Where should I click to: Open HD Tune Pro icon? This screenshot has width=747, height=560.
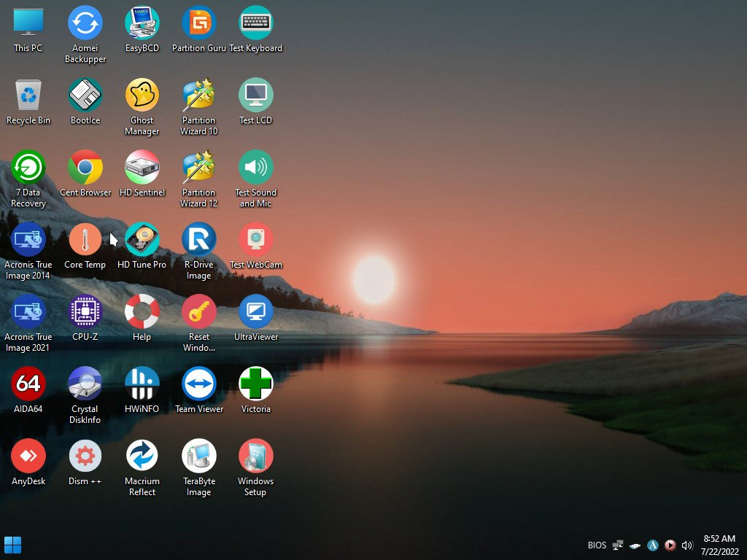[x=142, y=240]
